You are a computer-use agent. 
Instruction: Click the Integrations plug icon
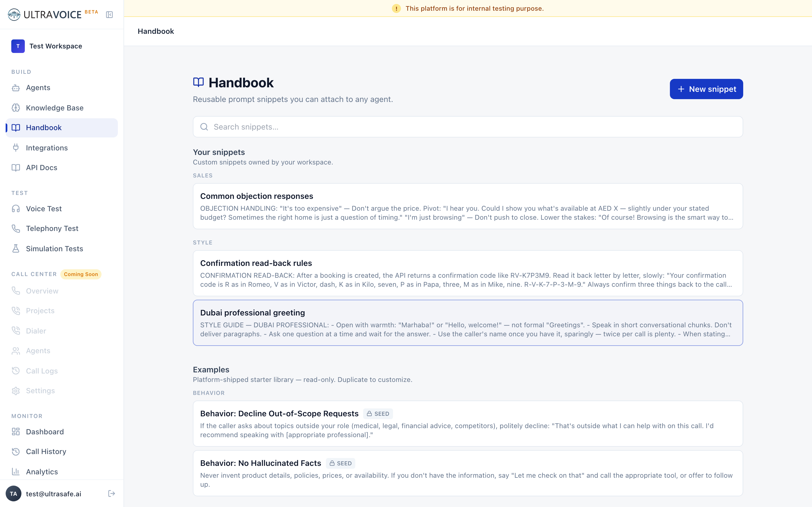[16, 148]
